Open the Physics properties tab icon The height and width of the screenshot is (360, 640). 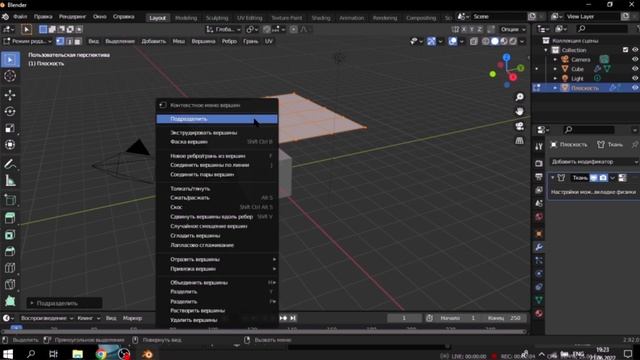tap(539, 273)
